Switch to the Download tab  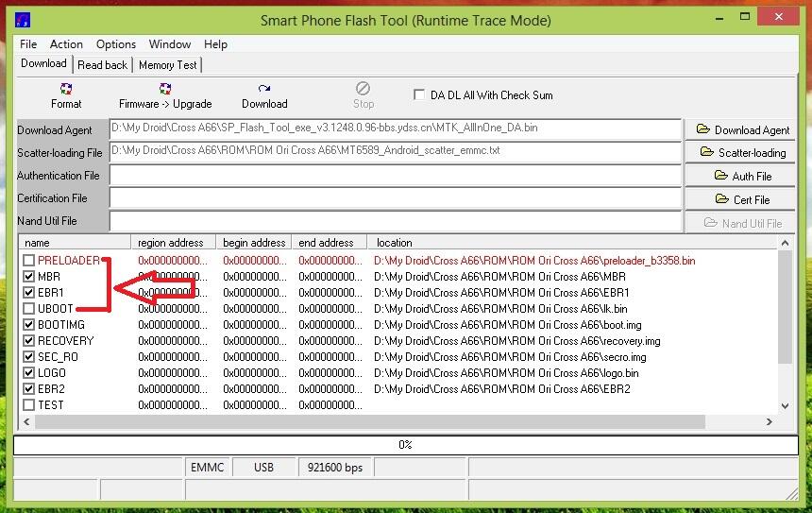pos(43,63)
